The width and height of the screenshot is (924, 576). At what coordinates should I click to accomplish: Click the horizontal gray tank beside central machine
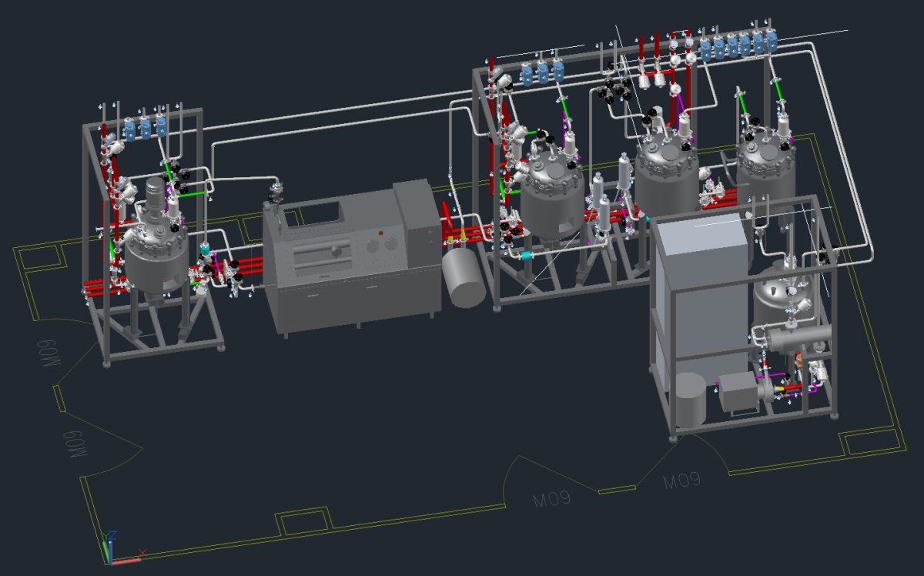(x=464, y=276)
